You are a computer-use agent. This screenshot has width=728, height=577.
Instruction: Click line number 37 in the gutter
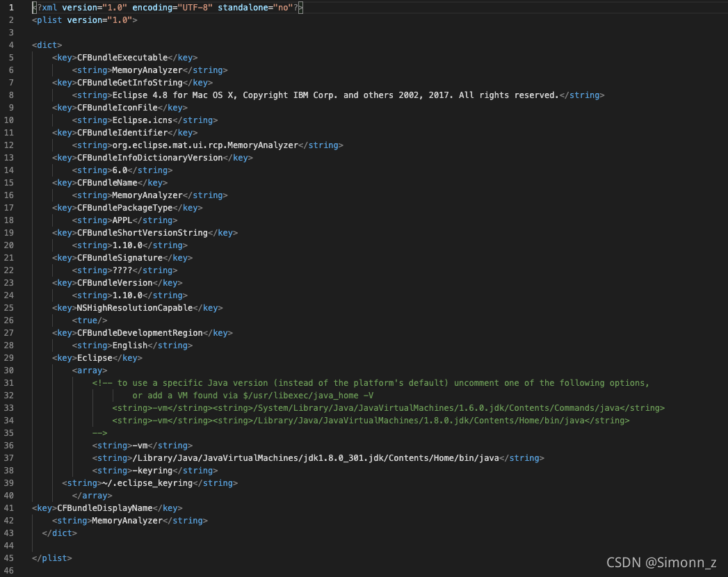click(9, 459)
